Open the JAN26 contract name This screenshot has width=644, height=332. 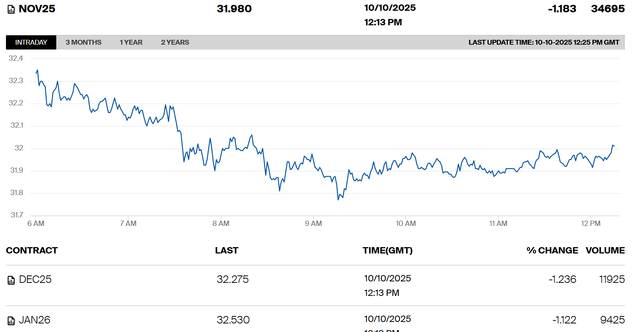click(34, 320)
